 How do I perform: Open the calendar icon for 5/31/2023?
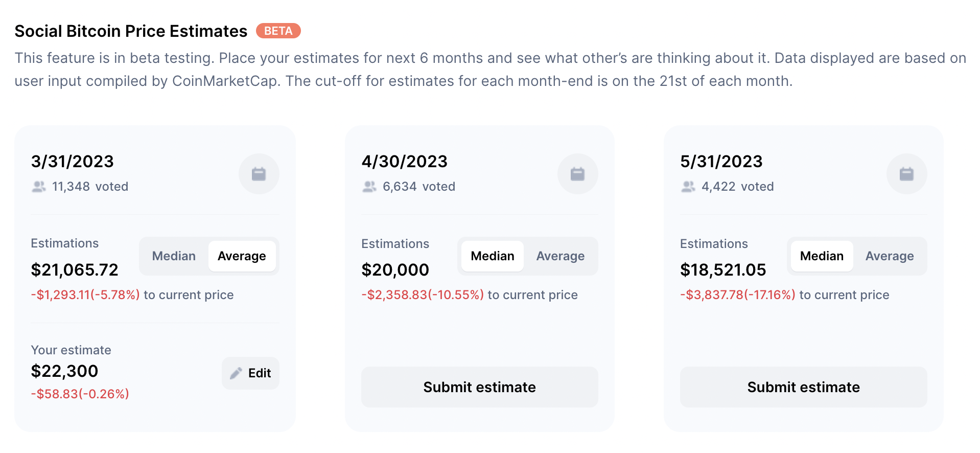pos(906,174)
